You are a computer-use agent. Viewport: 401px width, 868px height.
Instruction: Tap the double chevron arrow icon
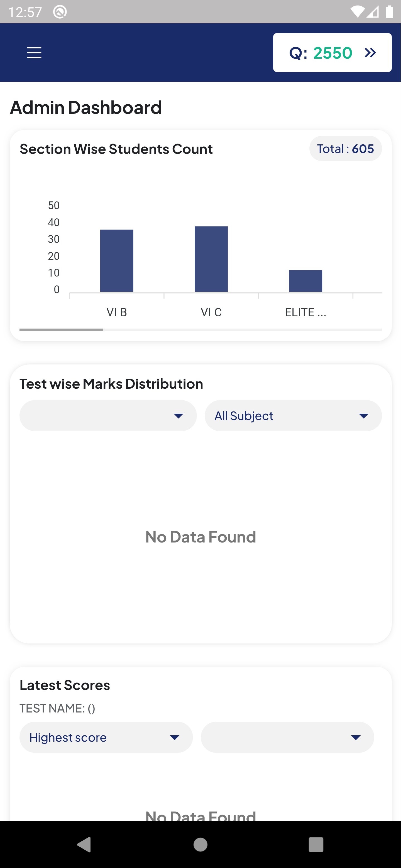(370, 53)
